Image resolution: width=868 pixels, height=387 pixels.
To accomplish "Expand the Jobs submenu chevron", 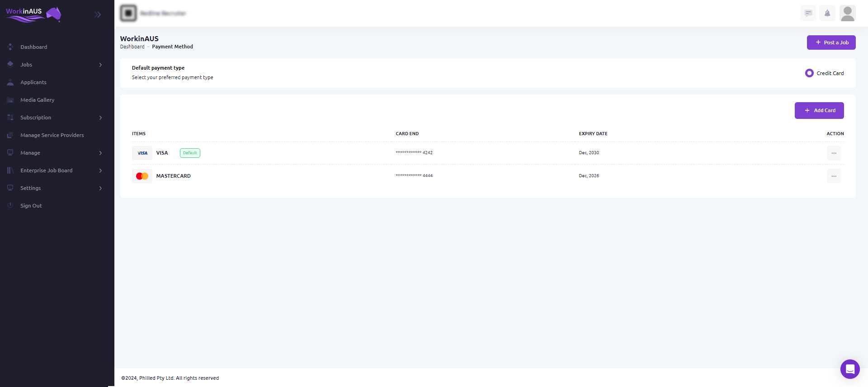I will coord(100,65).
